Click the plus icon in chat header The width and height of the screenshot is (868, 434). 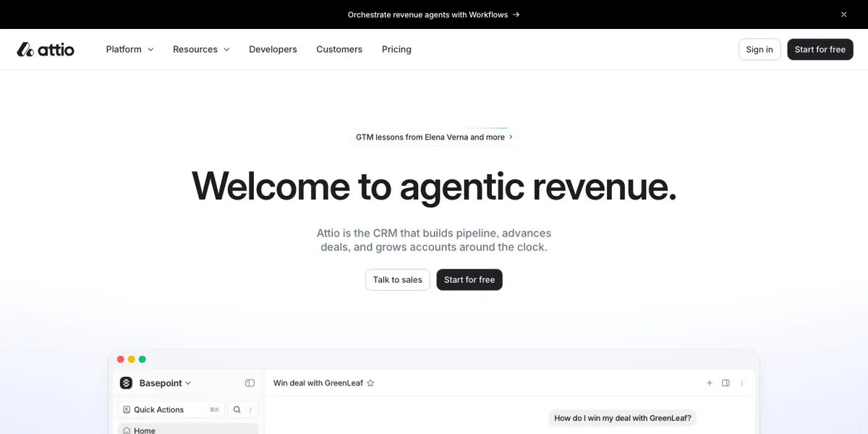[x=710, y=383]
